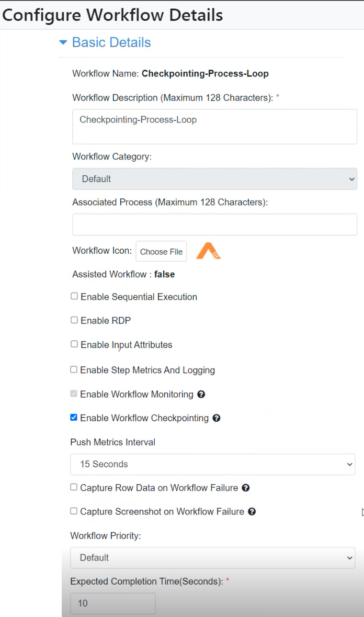
Task: Open the Push Metrics Interval dropdown
Action: point(213,464)
